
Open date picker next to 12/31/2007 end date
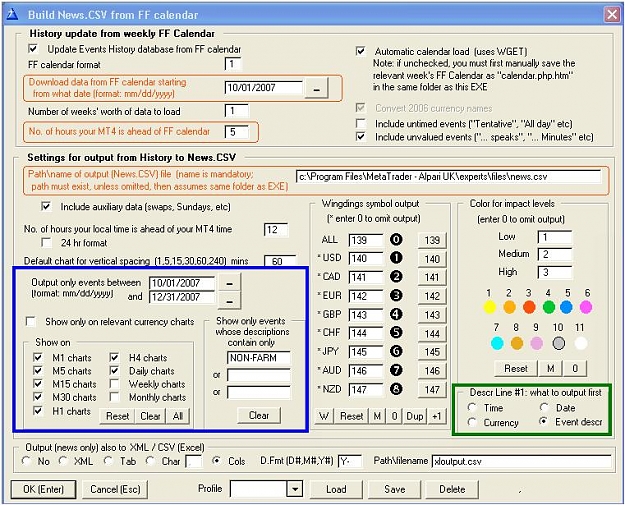click(229, 301)
